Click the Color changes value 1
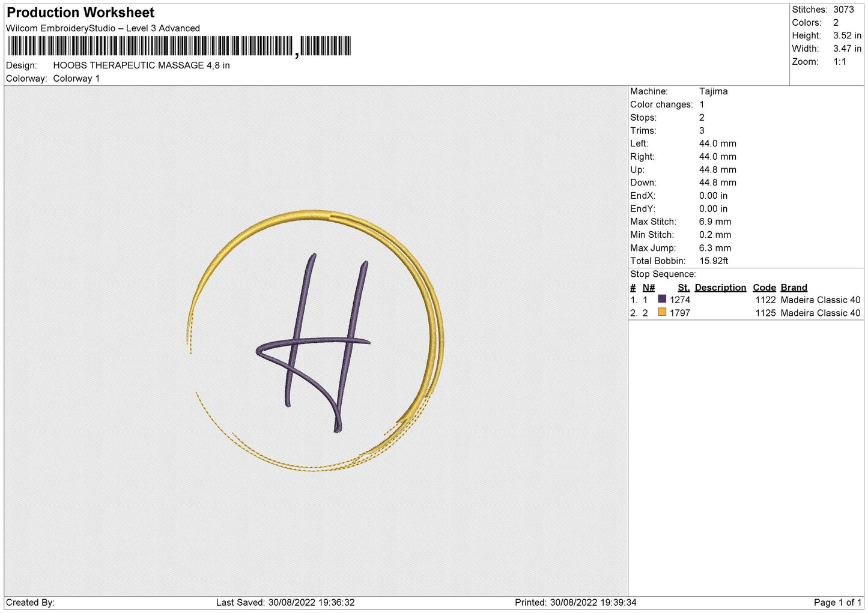This screenshot has width=868, height=613. pyautogui.click(x=702, y=104)
